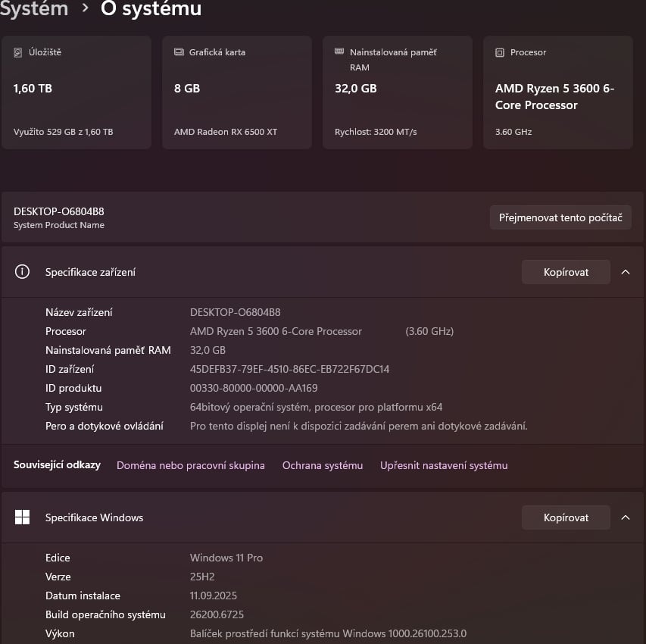Click the Specifikace Windows logo icon
This screenshot has height=644, width=646.
click(x=22, y=517)
